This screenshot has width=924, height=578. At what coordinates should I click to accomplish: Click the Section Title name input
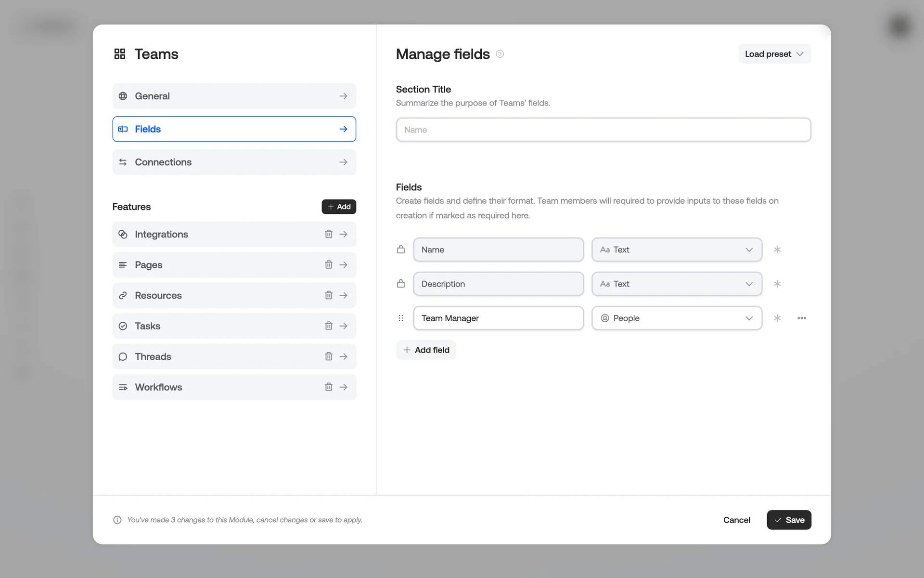[x=603, y=130]
